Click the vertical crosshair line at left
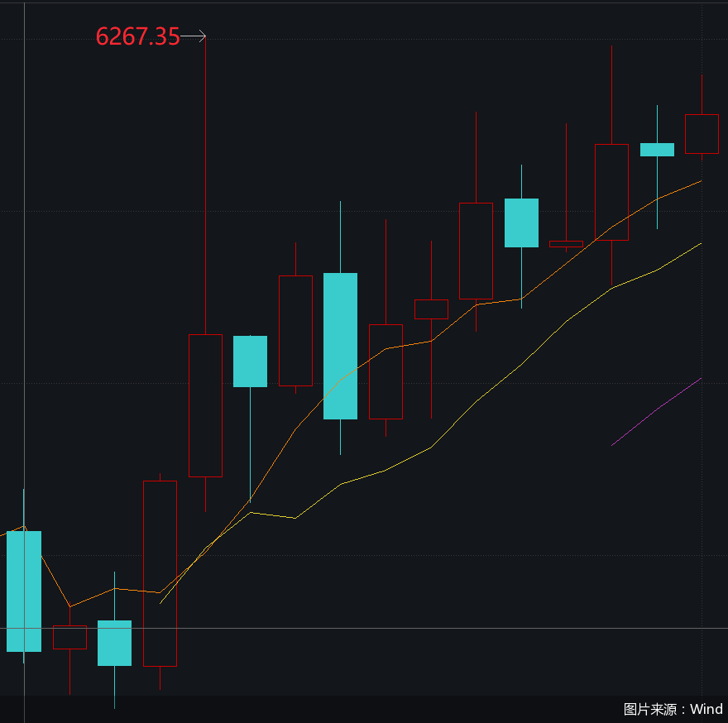Screen dimensions: 728x723 [24, 248]
